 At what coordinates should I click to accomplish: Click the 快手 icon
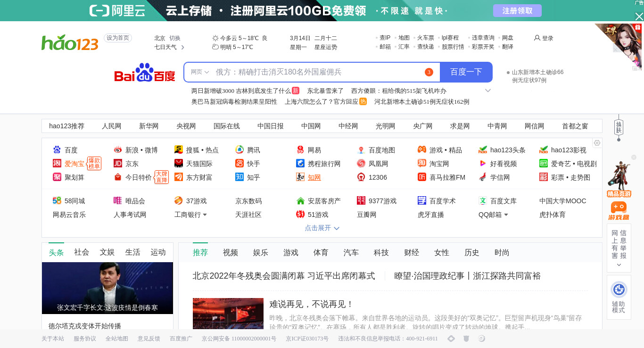[x=239, y=164]
